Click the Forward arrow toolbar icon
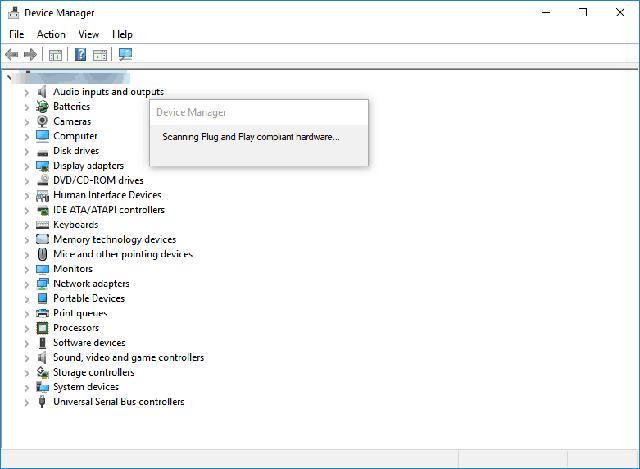Screen dimensions: 640x469 (x=31, y=54)
